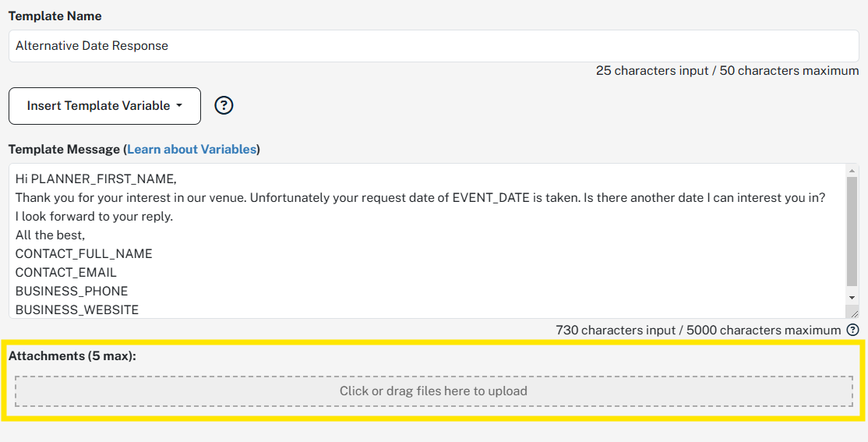The height and width of the screenshot is (442, 868).
Task: Click the message scrollbar thumb
Action: pos(852,232)
